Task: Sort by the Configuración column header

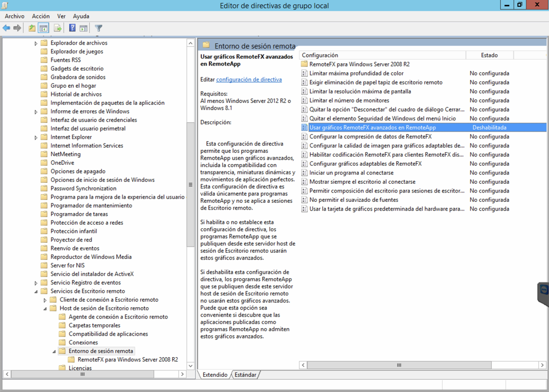Action: 382,55
